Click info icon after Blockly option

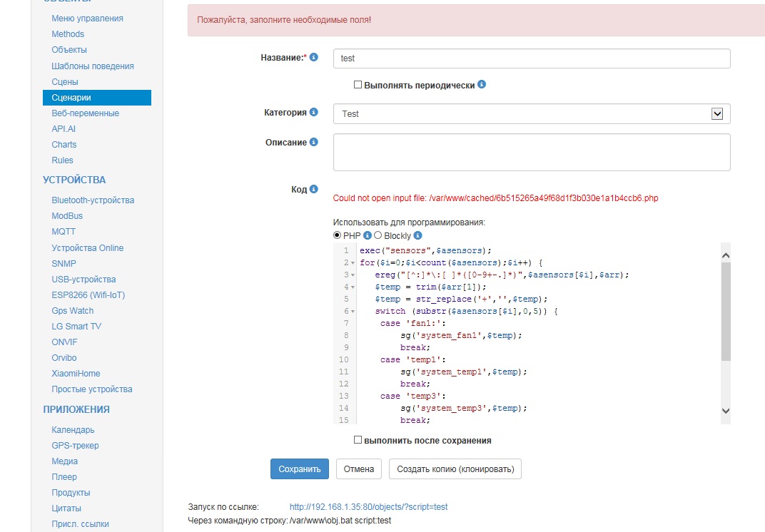point(417,235)
